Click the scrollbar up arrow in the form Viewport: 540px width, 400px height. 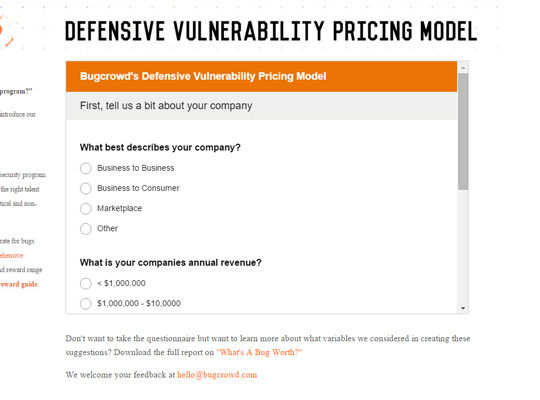(463, 68)
